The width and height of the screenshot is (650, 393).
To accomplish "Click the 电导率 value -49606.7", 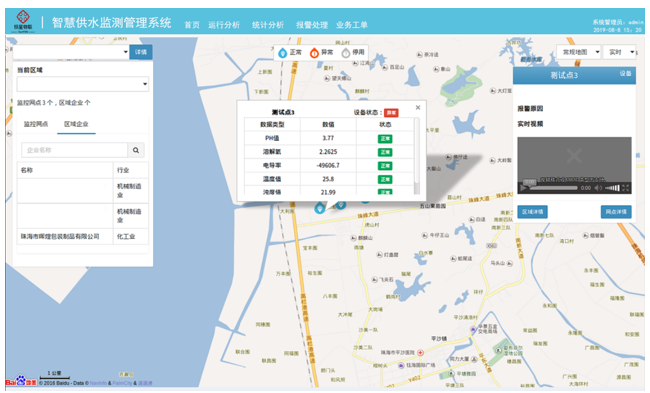I will coord(328,165).
